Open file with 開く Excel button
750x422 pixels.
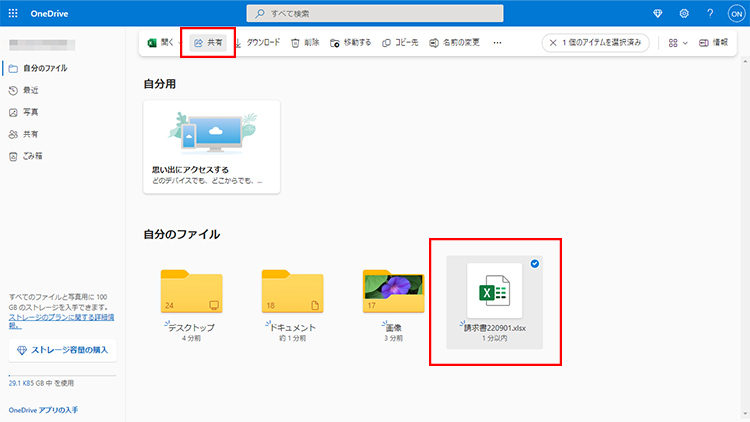(161, 43)
